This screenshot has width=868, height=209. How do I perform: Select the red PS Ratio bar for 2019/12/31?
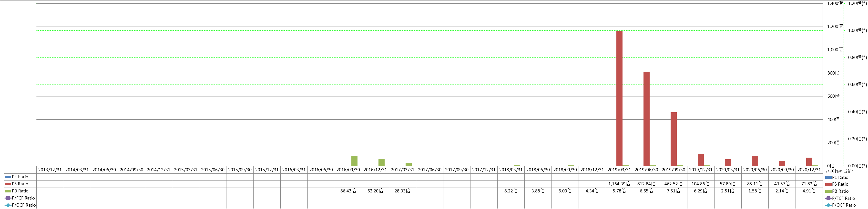click(x=701, y=160)
